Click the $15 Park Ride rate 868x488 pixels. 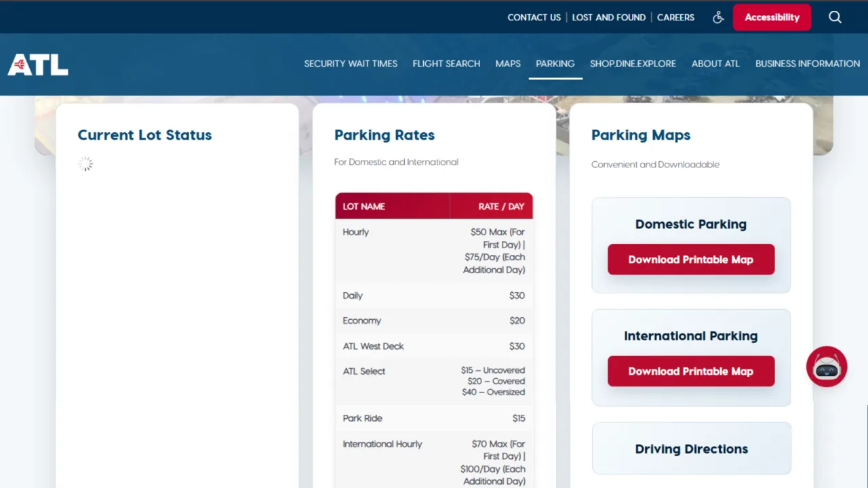coord(519,418)
